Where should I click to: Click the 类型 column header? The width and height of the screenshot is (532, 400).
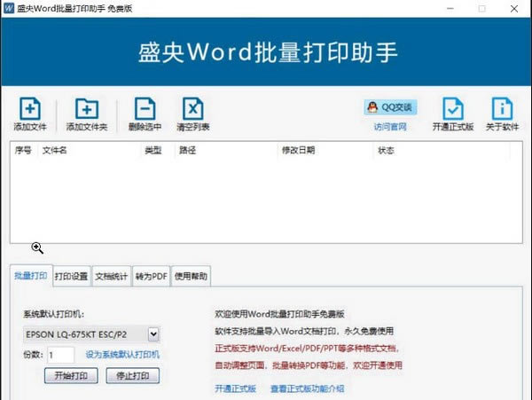(x=153, y=150)
